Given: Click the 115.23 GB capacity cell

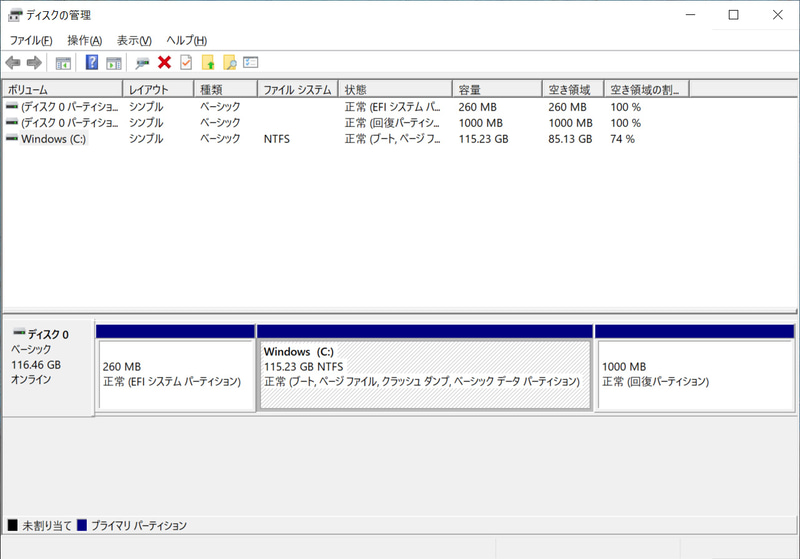Looking at the screenshot, I should (x=483, y=139).
